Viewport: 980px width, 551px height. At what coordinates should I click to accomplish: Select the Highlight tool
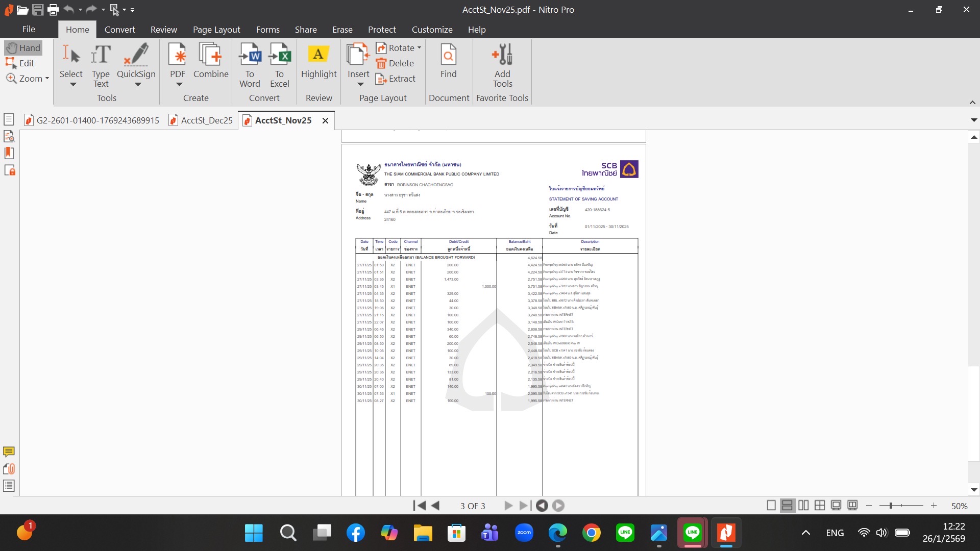[x=318, y=62]
